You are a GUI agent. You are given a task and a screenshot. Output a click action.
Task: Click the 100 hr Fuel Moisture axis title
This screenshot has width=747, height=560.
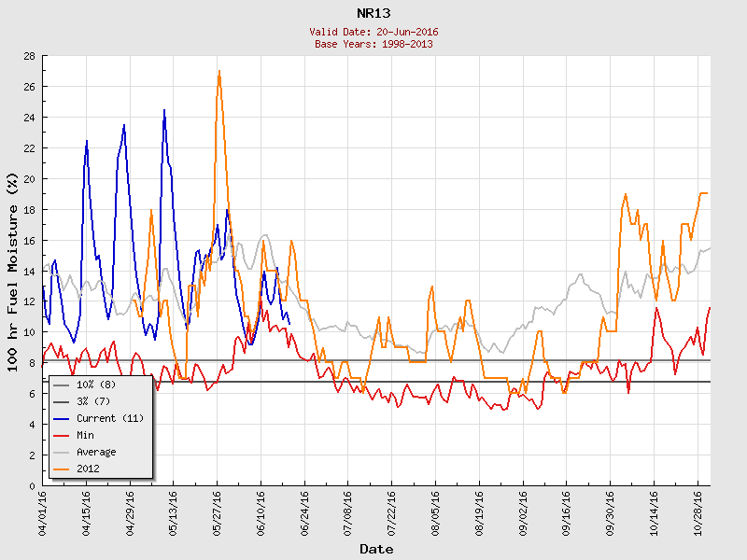tap(13, 272)
